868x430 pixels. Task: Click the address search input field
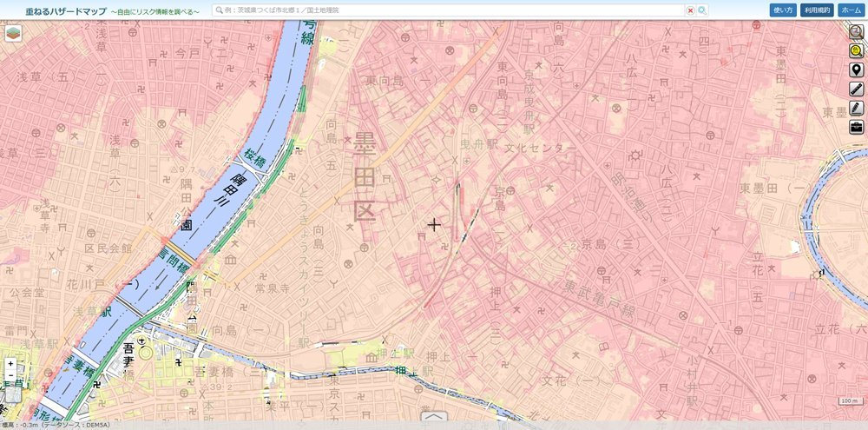pos(451,10)
